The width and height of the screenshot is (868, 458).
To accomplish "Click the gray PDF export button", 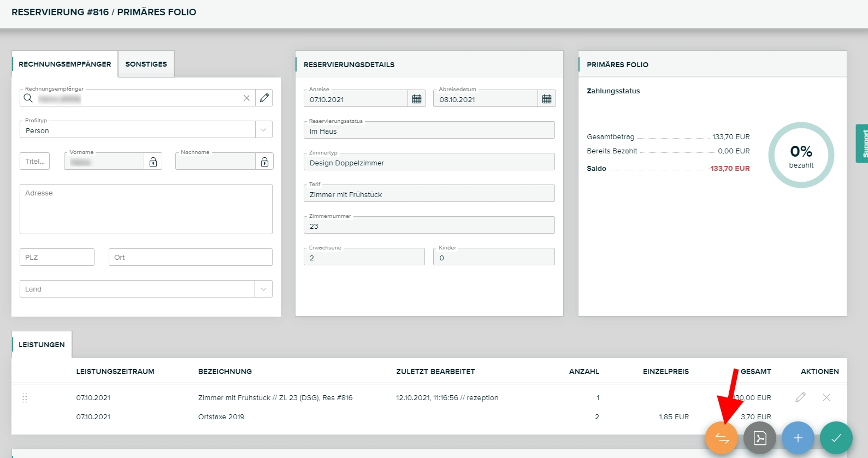I will [x=759, y=438].
